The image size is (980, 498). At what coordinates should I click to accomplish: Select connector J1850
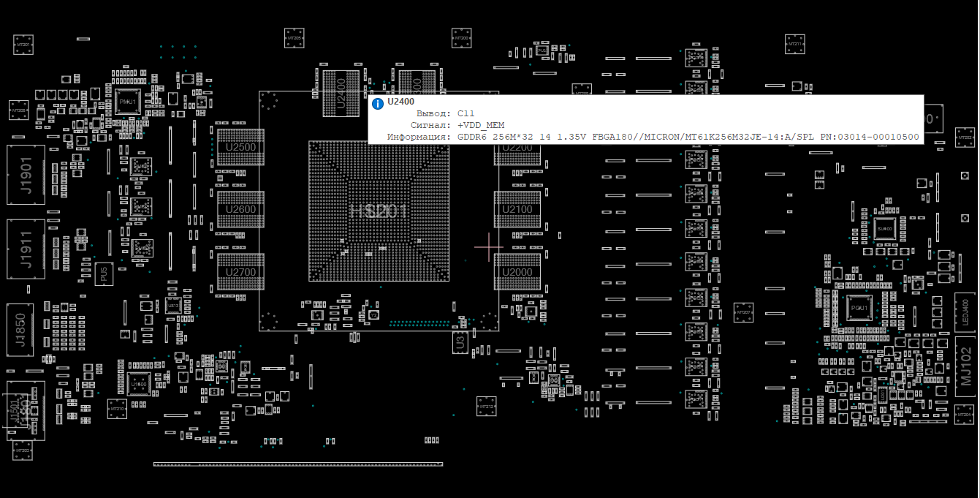click(x=20, y=331)
